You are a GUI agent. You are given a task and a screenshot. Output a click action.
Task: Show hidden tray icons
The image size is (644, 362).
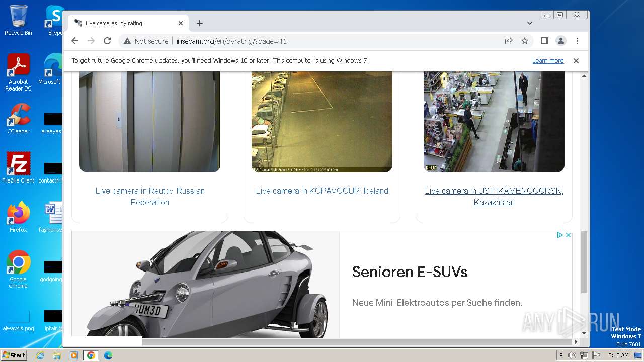(561, 355)
